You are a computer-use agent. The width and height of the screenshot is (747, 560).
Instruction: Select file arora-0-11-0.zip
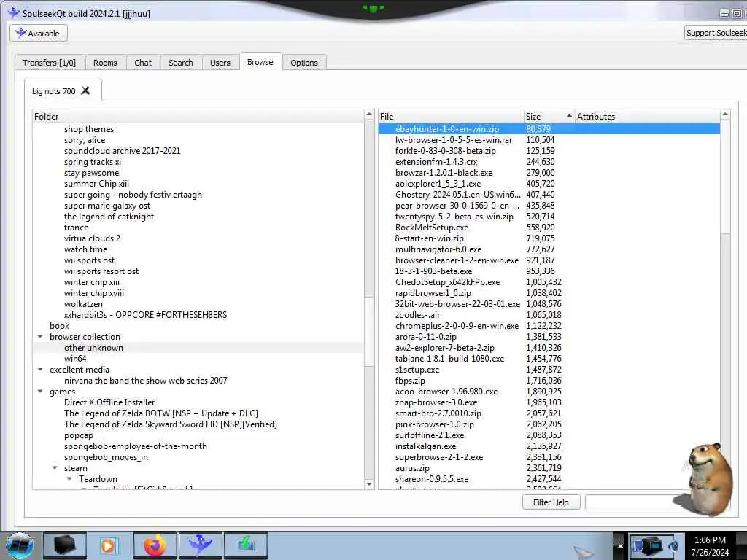click(426, 337)
